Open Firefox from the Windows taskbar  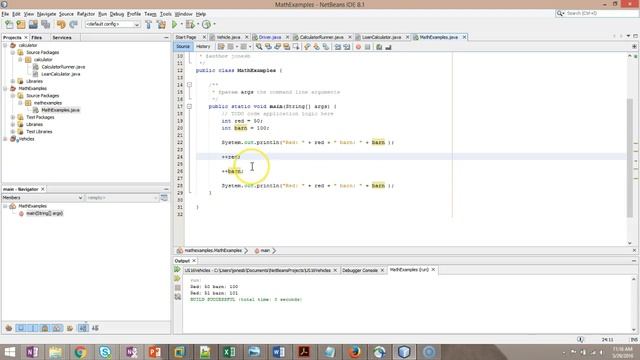[x=354, y=352]
